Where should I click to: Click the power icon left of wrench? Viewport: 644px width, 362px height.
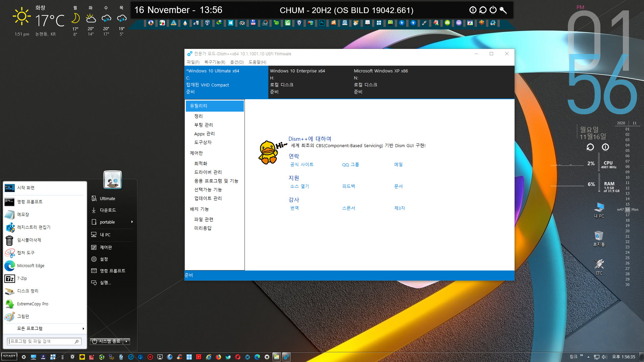click(x=493, y=10)
